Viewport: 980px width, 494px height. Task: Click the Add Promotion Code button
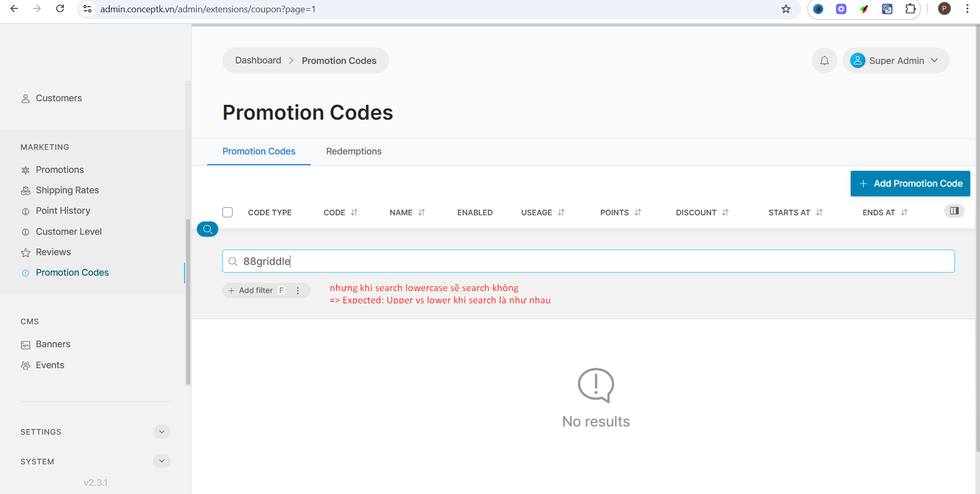(910, 184)
